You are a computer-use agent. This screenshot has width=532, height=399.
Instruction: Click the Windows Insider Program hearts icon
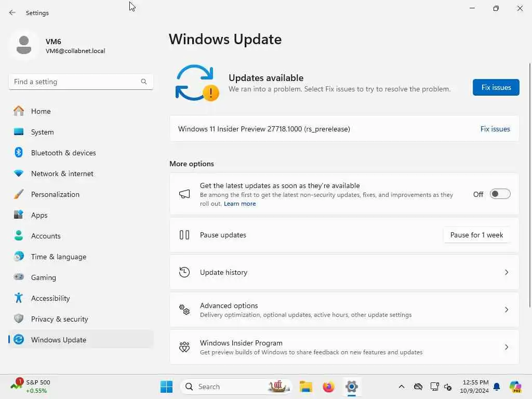[184, 347]
